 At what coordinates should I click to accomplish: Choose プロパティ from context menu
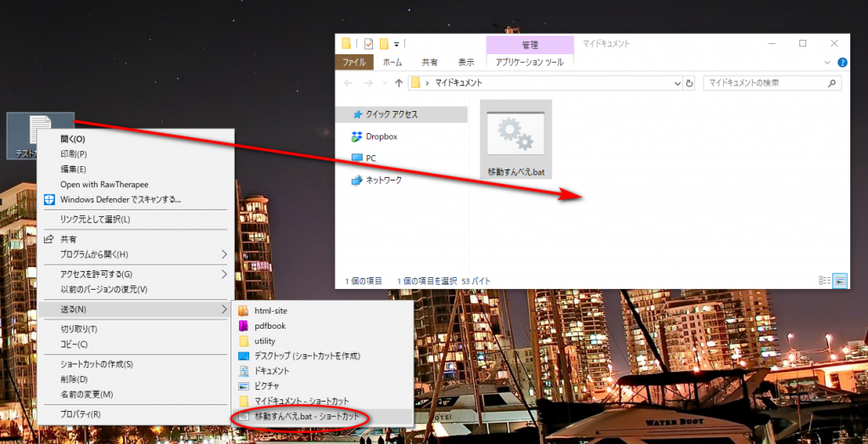coord(81,414)
